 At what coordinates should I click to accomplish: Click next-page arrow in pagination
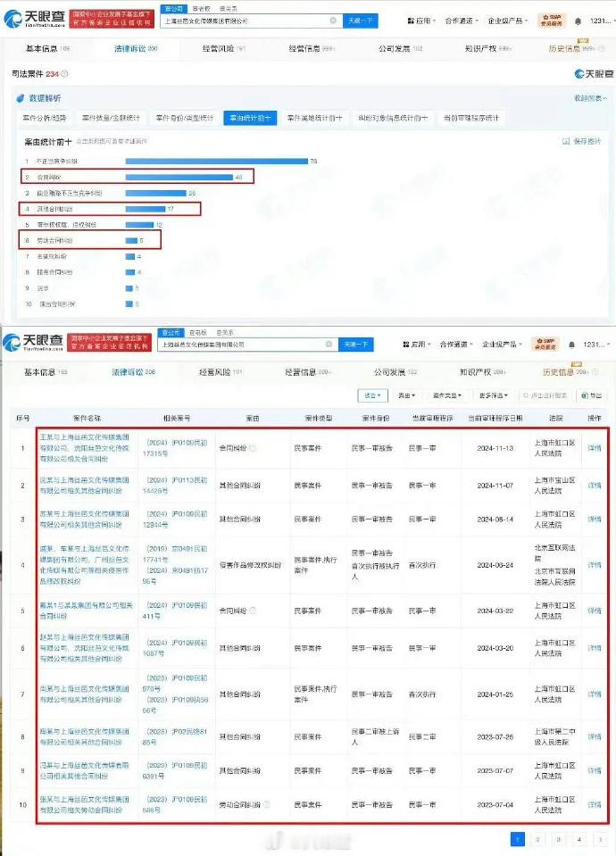point(600,839)
